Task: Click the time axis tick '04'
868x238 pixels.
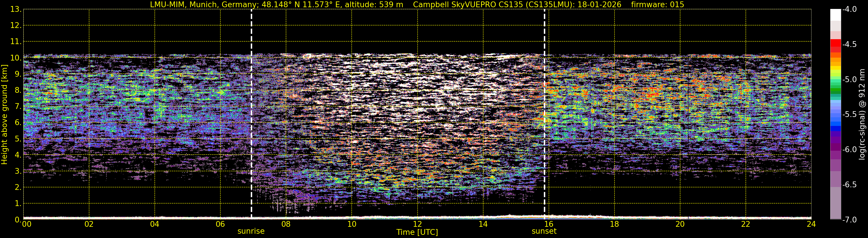Action: pyautogui.click(x=155, y=224)
